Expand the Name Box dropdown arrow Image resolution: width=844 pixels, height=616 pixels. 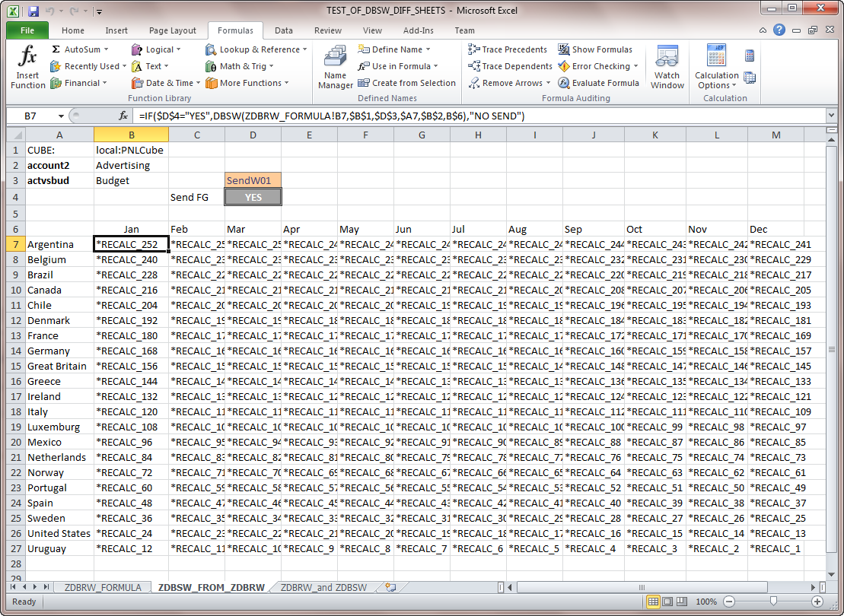[x=62, y=116]
